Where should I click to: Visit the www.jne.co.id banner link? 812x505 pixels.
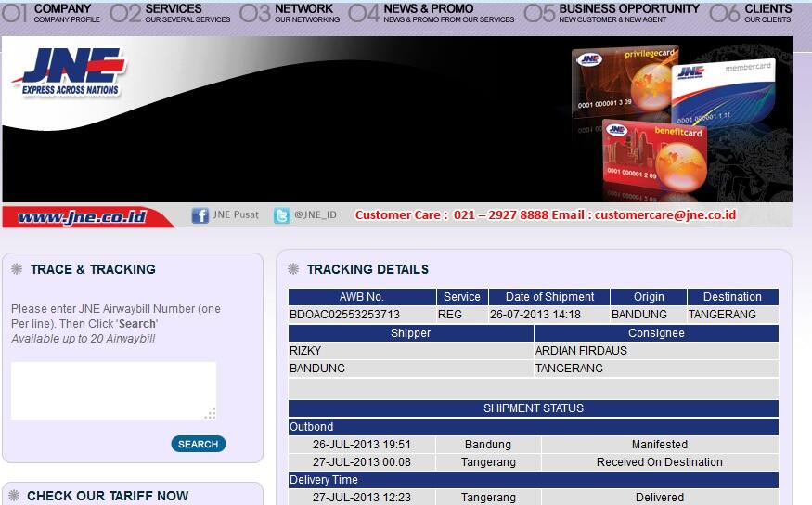pyautogui.click(x=82, y=216)
